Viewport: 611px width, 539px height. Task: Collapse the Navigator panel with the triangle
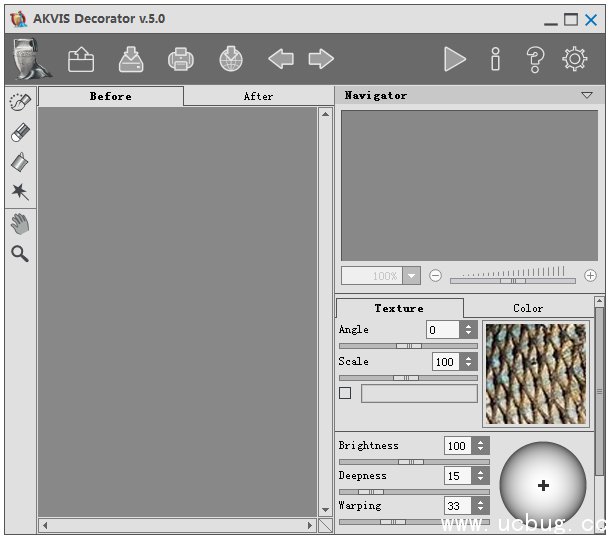click(x=587, y=96)
